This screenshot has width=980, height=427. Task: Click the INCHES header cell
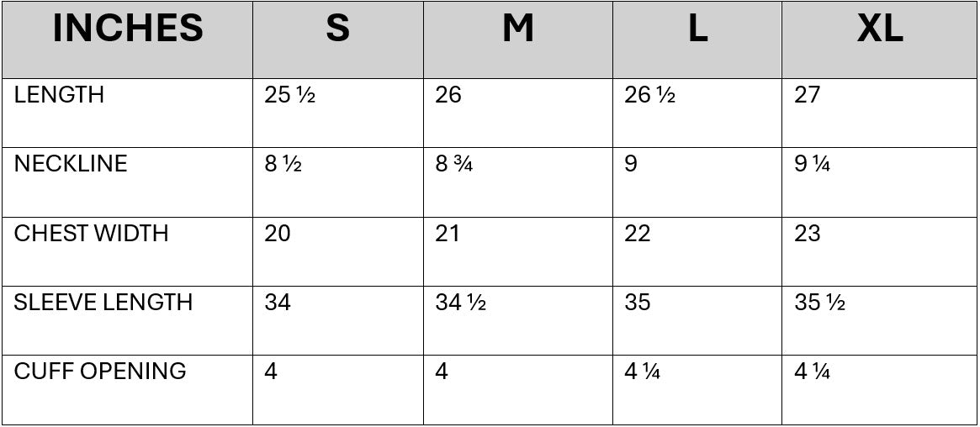click(x=128, y=30)
